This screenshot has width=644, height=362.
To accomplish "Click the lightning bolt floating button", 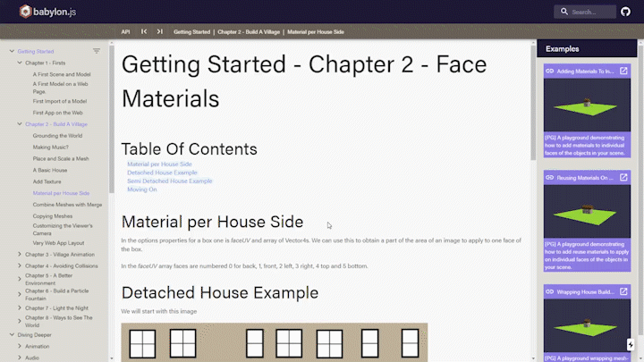I will [x=631, y=345].
